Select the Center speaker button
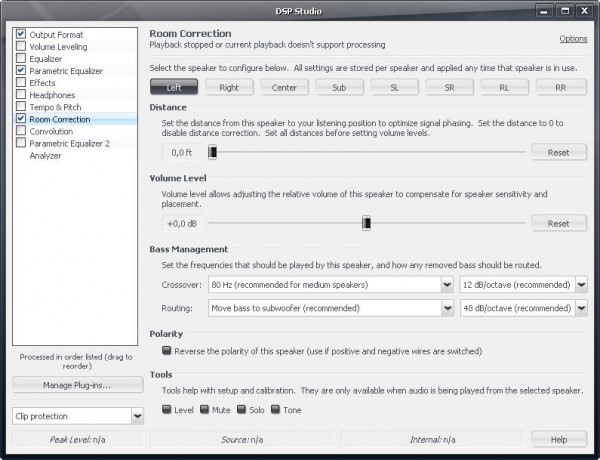Screen dimensions: 600x460 (284, 87)
